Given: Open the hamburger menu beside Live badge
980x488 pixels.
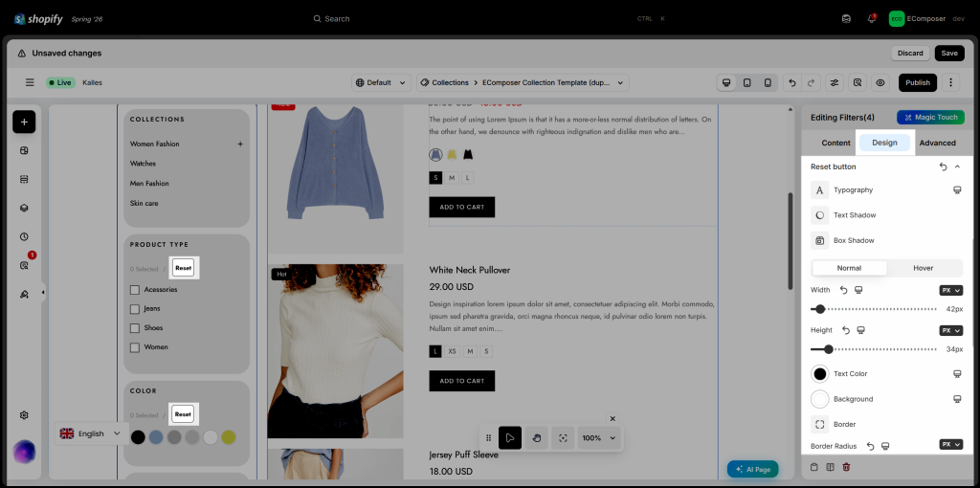Looking at the screenshot, I should point(30,82).
